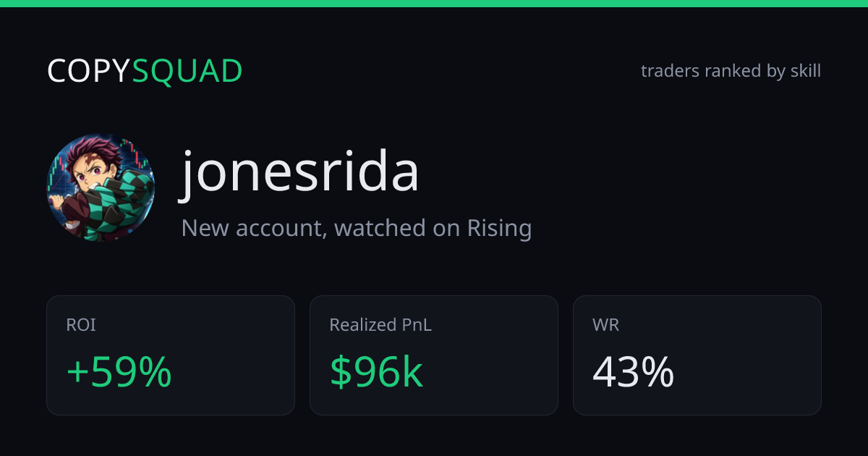Select the WR label text

605,326
